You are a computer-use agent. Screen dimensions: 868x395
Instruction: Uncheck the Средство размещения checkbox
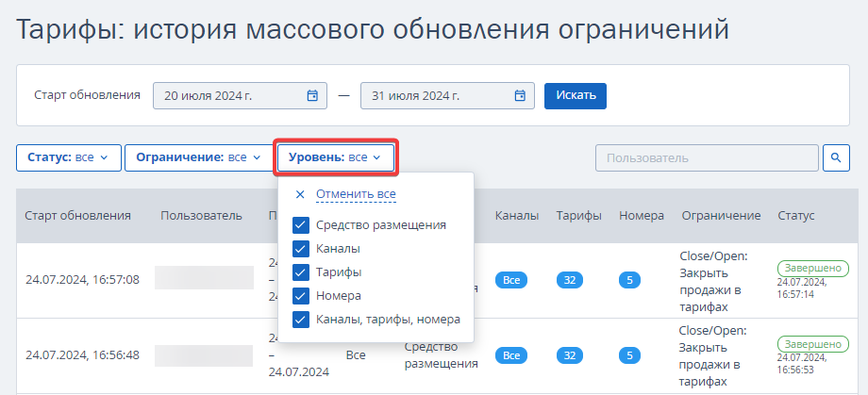pyautogui.click(x=301, y=225)
